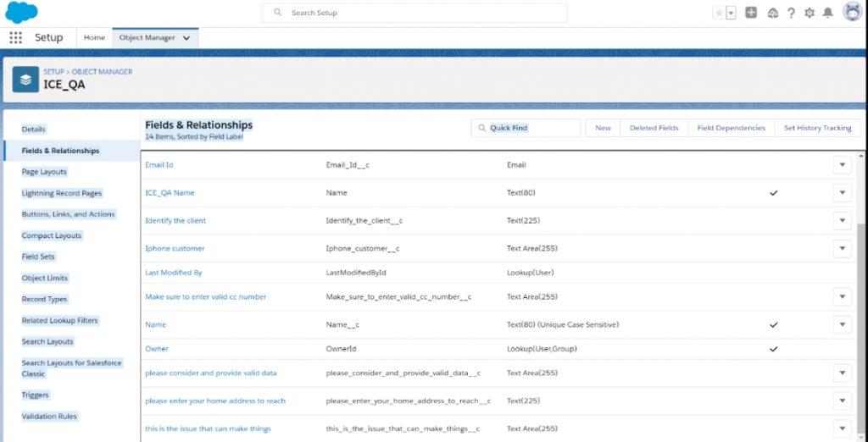Click the New field button
The height and width of the screenshot is (442, 868).
[x=603, y=128]
